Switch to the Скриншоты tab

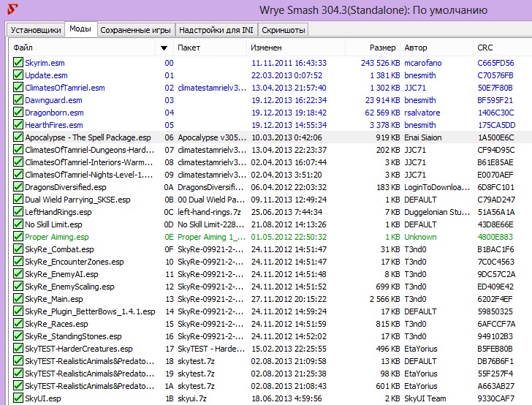coord(284,30)
